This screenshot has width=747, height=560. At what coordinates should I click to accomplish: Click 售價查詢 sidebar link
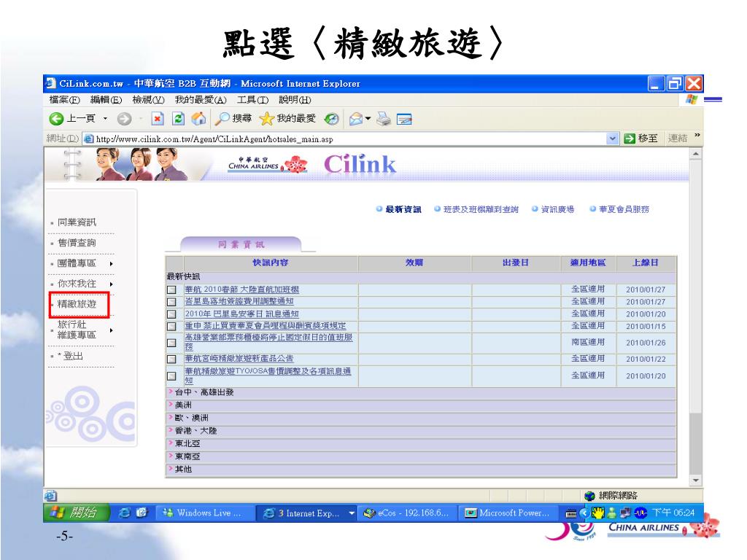tap(77, 243)
